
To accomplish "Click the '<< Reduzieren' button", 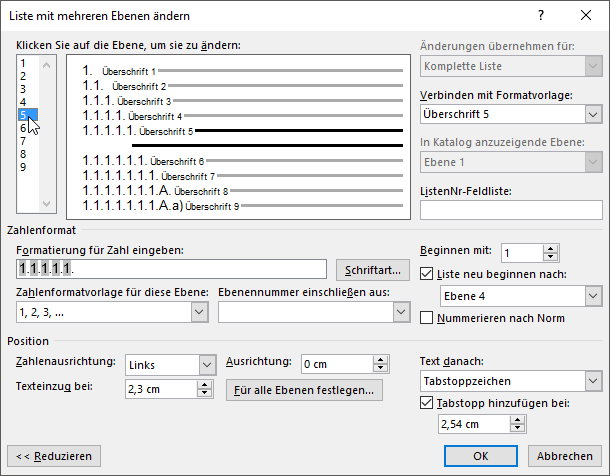I will click(x=54, y=455).
